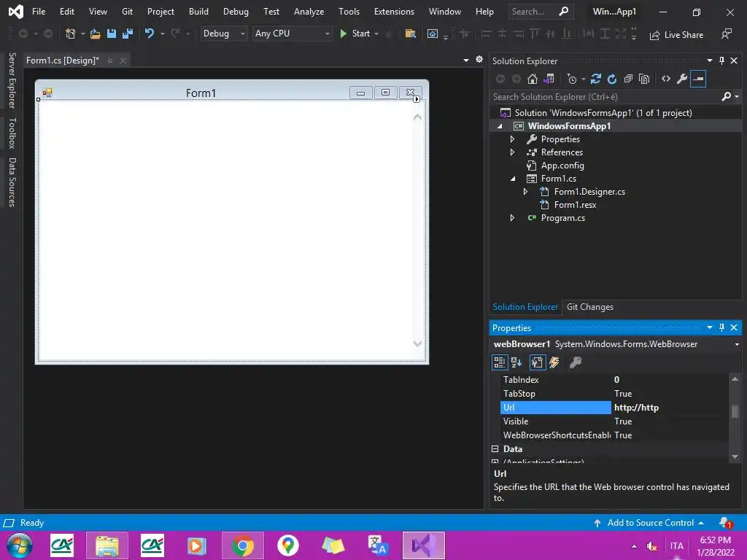747x560 pixels.
Task: Click the View Code icon in Solution Explorer
Action: click(666, 79)
